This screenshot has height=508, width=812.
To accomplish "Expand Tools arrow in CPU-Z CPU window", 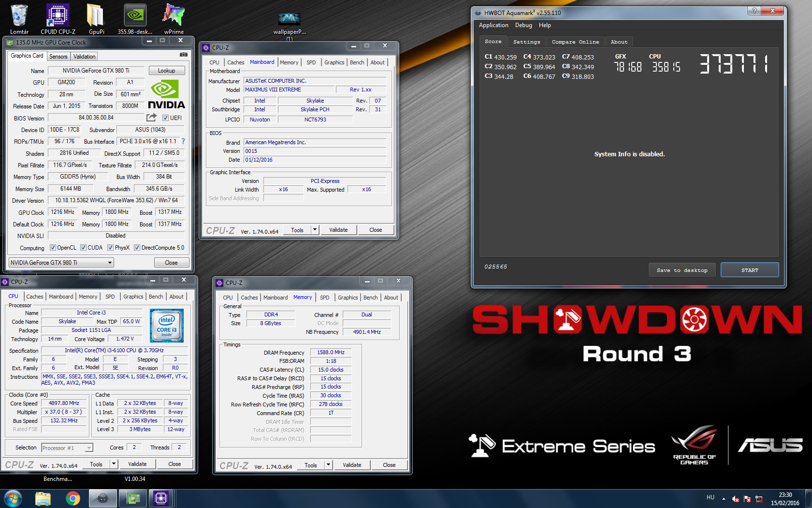I will 114,464.
